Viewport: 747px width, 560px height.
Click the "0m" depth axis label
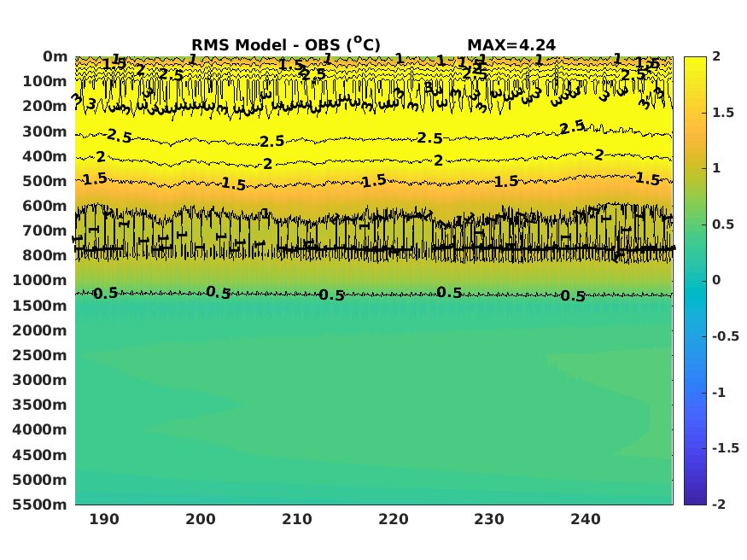tap(55, 56)
